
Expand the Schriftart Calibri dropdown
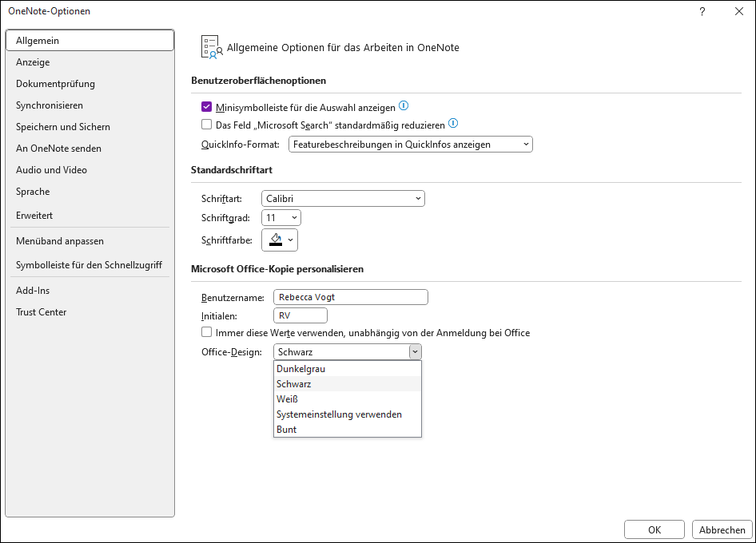click(343, 199)
